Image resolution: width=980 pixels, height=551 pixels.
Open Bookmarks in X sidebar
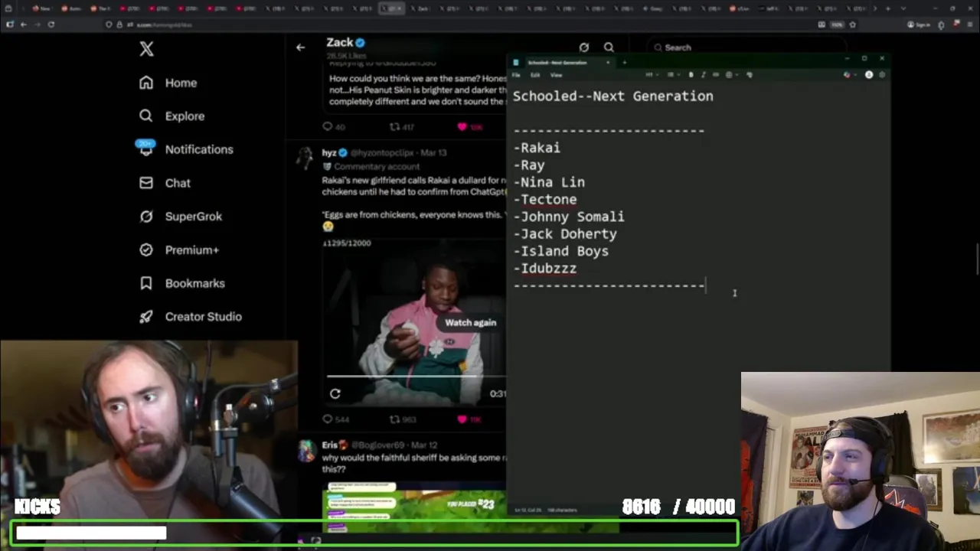(181, 283)
